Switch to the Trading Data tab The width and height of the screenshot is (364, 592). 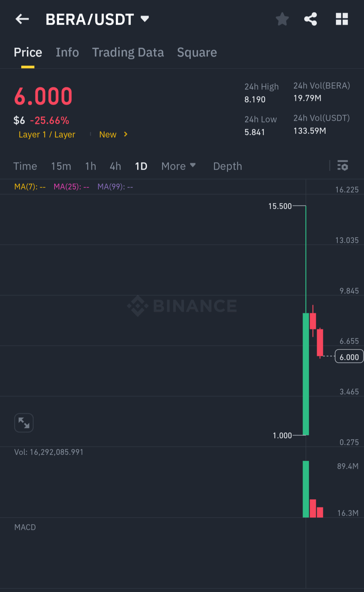(128, 53)
